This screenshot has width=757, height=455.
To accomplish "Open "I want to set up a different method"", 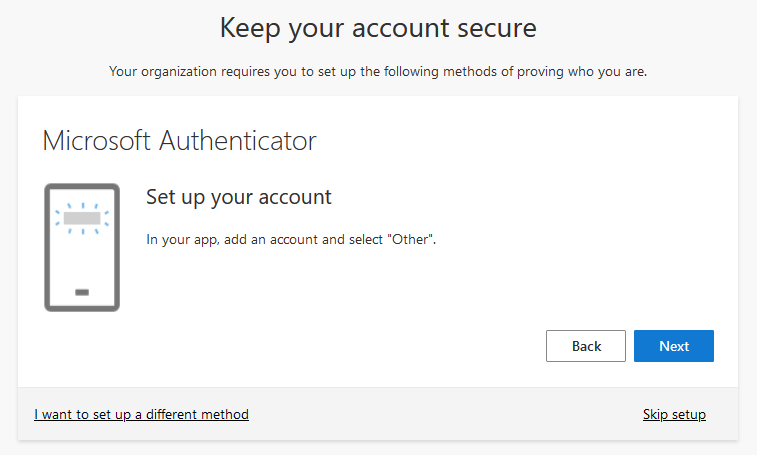I will tap(141, 414).
